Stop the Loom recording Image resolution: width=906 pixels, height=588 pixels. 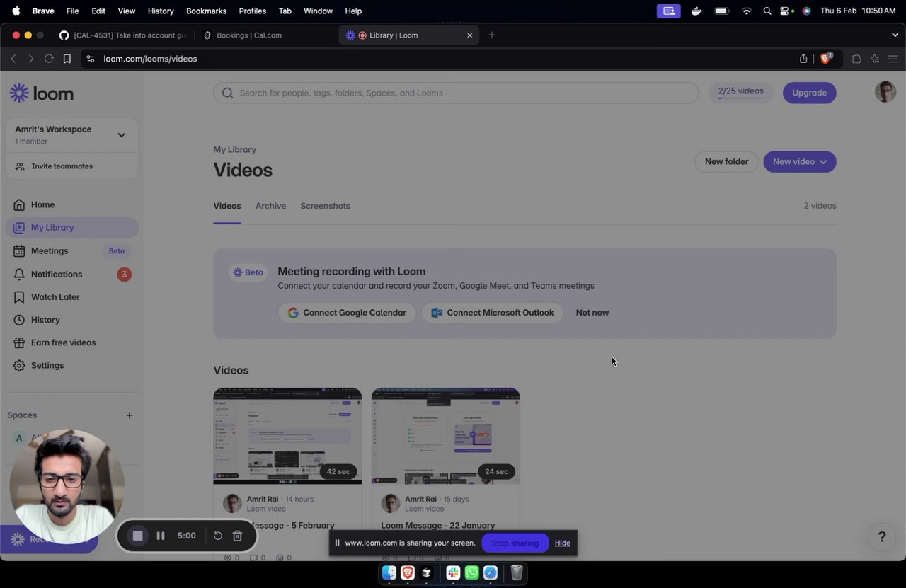pos(138,536)
